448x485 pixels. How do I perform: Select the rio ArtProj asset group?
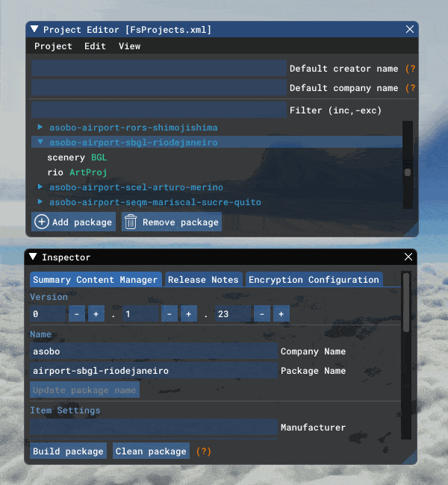77,172
